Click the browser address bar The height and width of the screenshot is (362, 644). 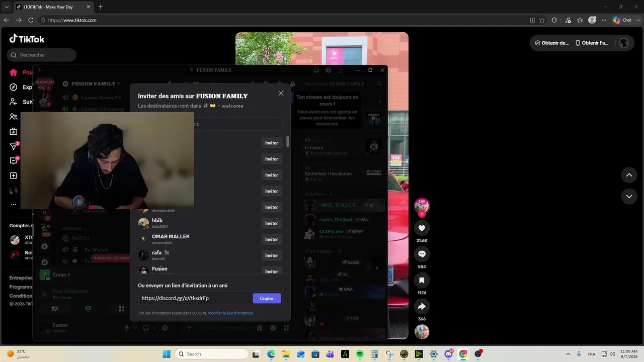click(x=282, y=20)
